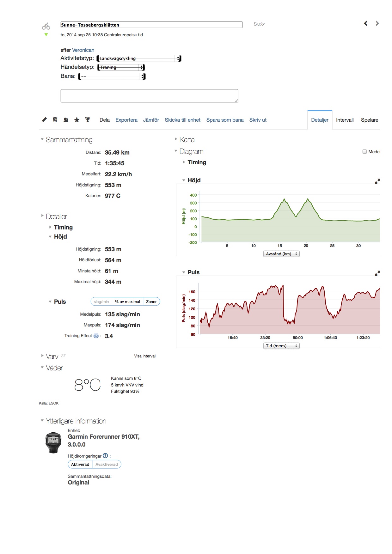Enlarge the Puls chart with expand icon

coord(377,273)
